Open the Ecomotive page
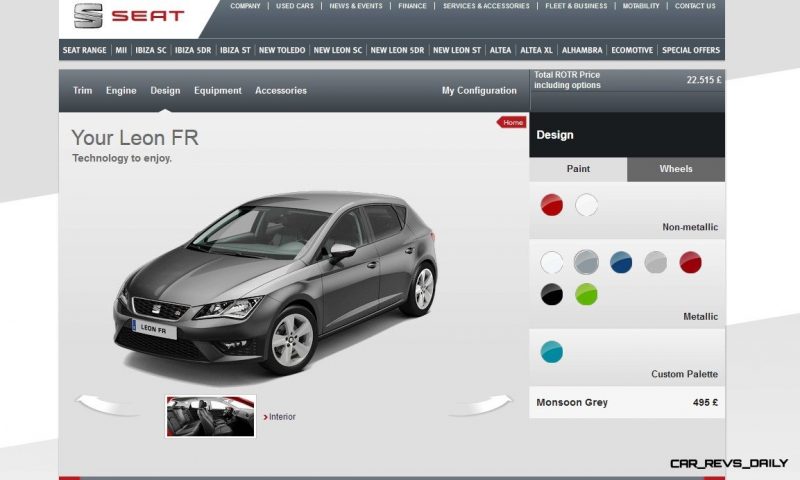The height and width of the screenshot is (480, 800). pyautogui.click(x=632, y=50)
